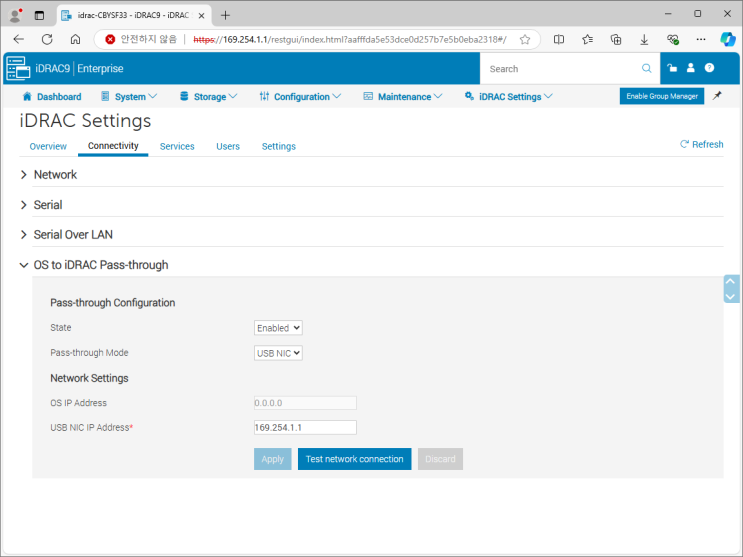Switch to the Services tab
Viewport: 743px width, 557px height.
click(177, 146)
